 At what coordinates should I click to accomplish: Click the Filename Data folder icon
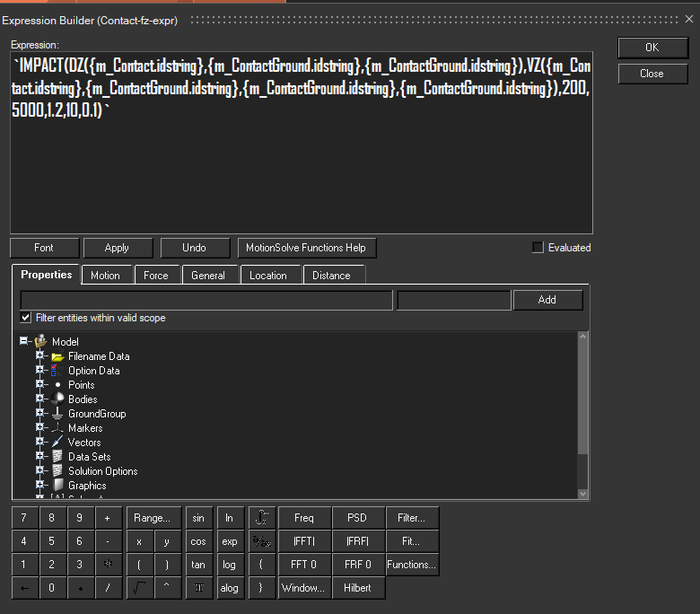pyautogui.click(x=57, y=356)
